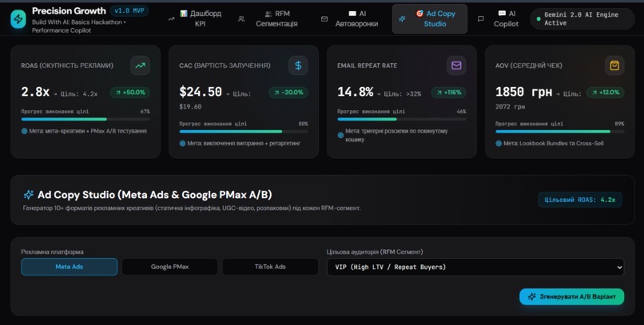This screenshot has height=325, width=644.
Task: Choose Google PMax platform option
Action: pos(169,267)
